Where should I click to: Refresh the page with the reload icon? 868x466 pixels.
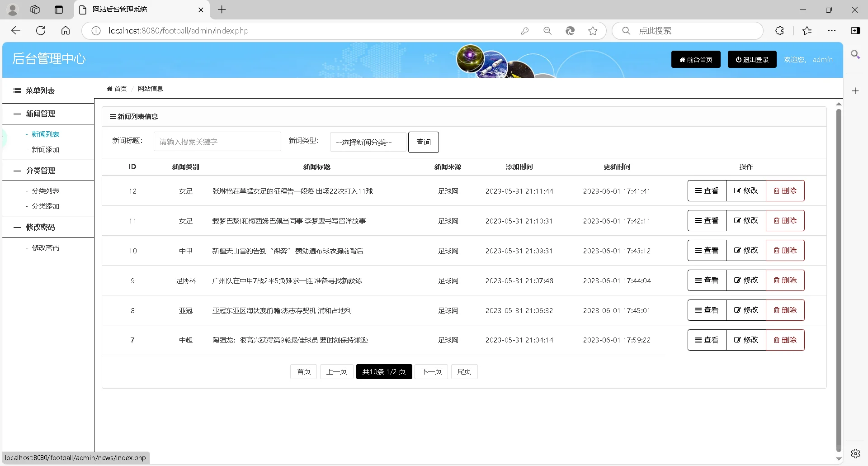coord(41,30)
